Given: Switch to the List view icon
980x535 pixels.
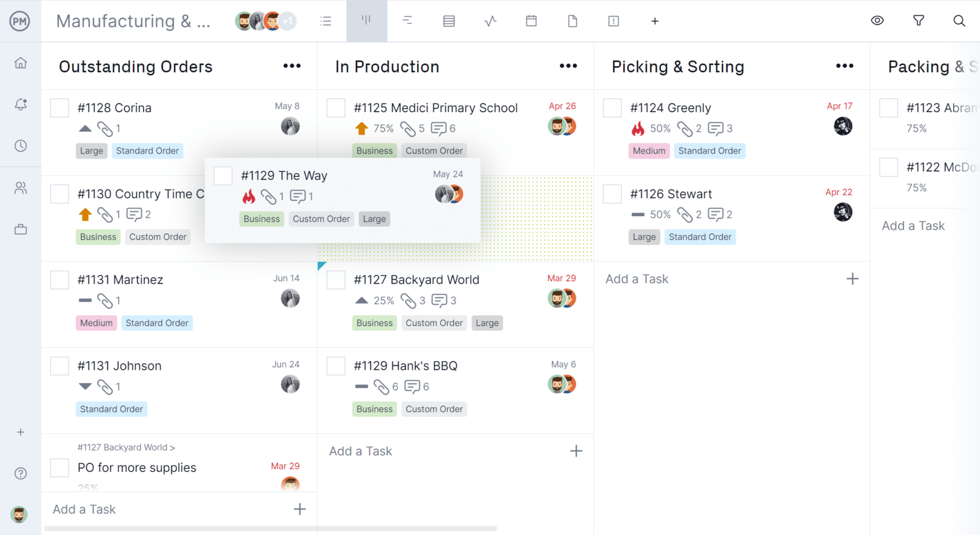Looking at the screenshot, I should [x=325, y=20].
